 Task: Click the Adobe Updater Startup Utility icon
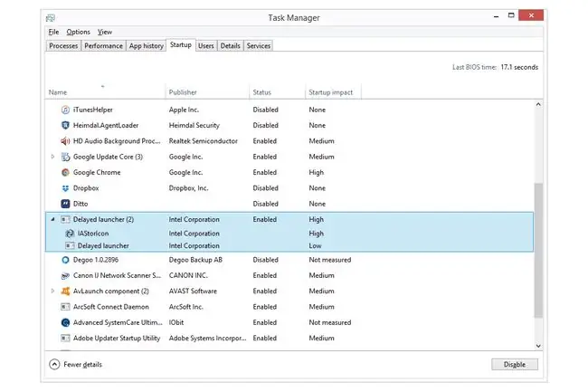tap(65, 339)
